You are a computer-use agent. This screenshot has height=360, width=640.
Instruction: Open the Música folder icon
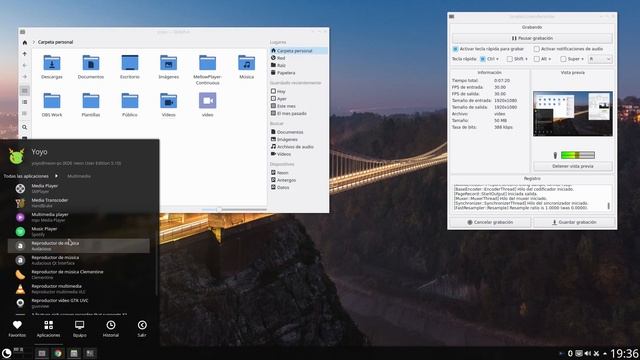tap(247, 63)
